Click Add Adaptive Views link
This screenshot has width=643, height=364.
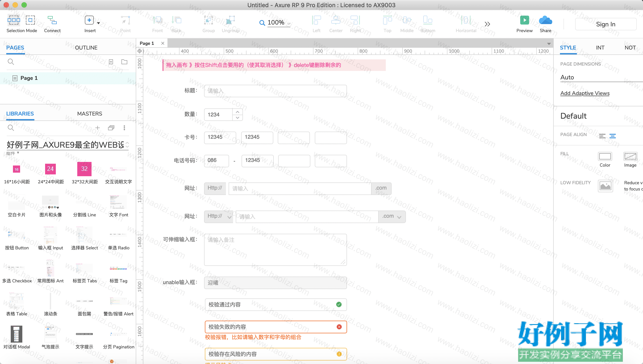(585, 93)
